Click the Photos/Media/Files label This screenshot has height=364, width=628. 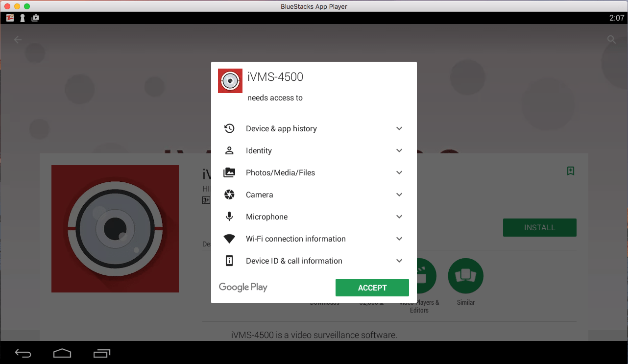click(280, 172)
